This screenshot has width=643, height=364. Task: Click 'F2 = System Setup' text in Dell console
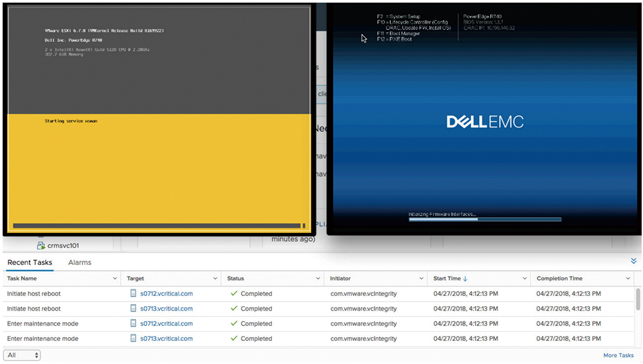[x=399, y=17]
